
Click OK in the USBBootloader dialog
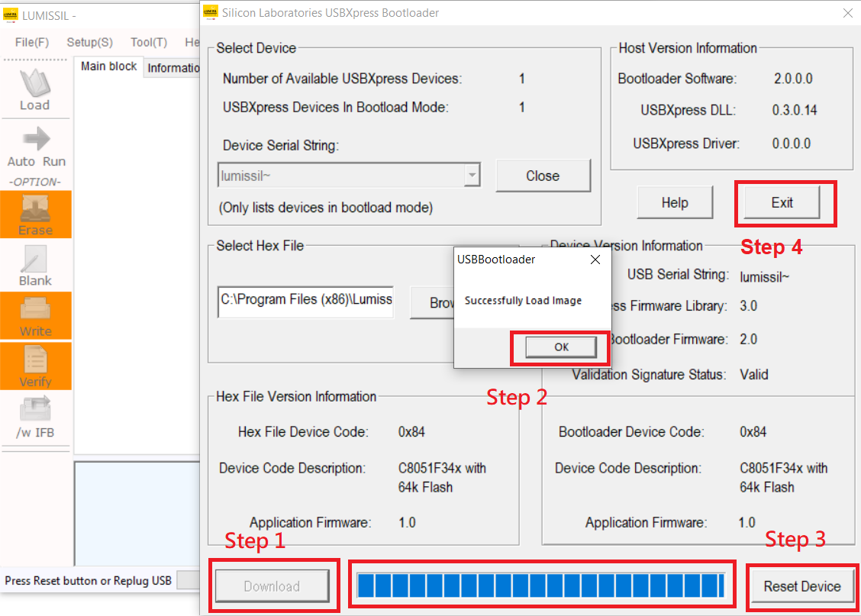tap(561, 347)
